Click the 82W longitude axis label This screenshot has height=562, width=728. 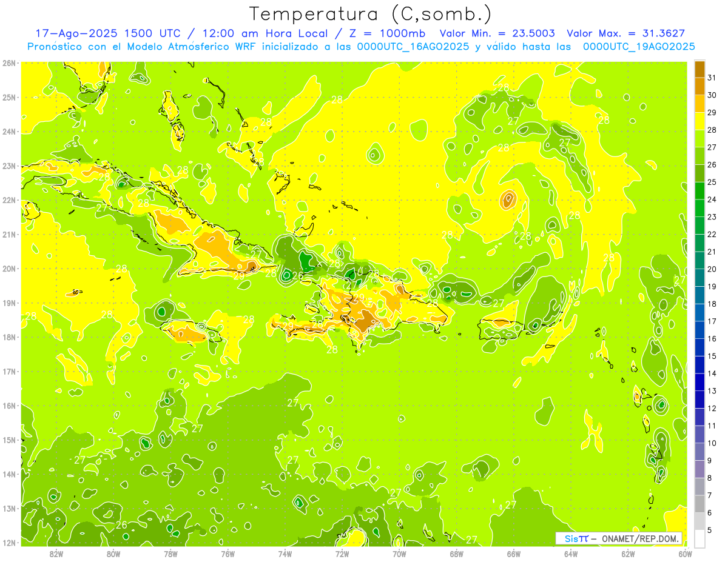click(x=56, y=554)
